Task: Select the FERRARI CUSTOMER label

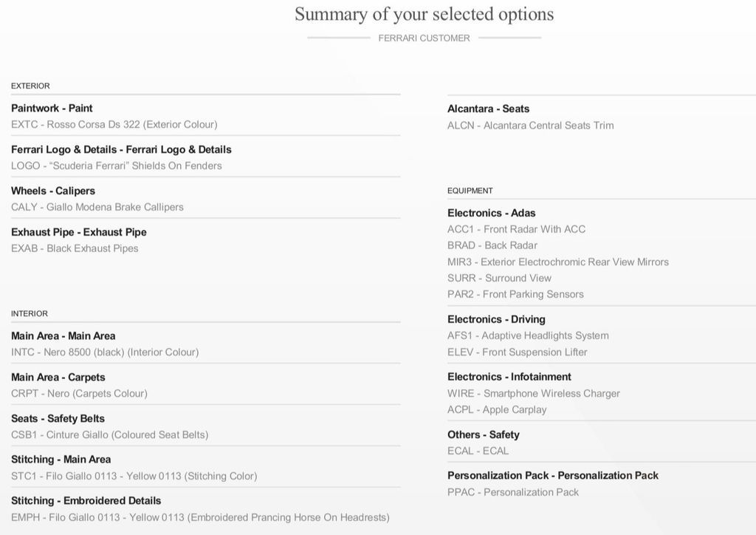Action: click(424, 38)
